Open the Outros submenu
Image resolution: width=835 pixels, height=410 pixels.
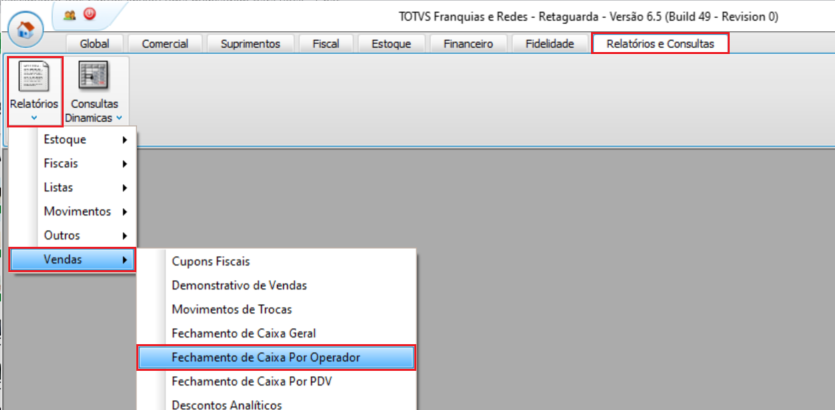(73, 235)
